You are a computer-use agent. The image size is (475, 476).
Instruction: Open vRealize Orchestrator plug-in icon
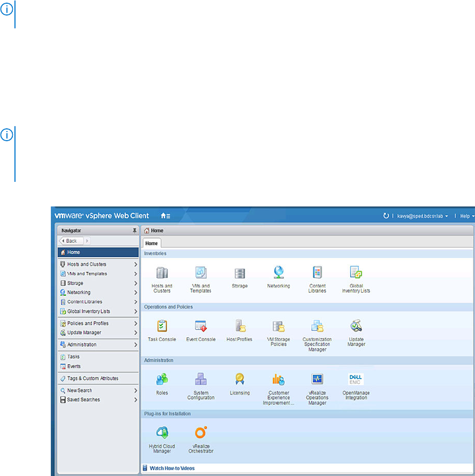[201, 432]
